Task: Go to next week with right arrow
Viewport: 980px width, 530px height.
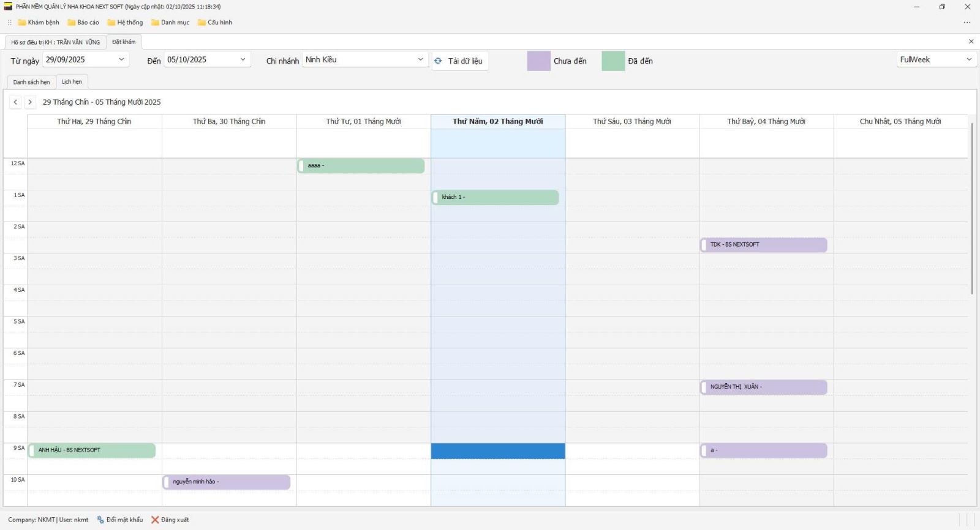Action: [29, 102]
